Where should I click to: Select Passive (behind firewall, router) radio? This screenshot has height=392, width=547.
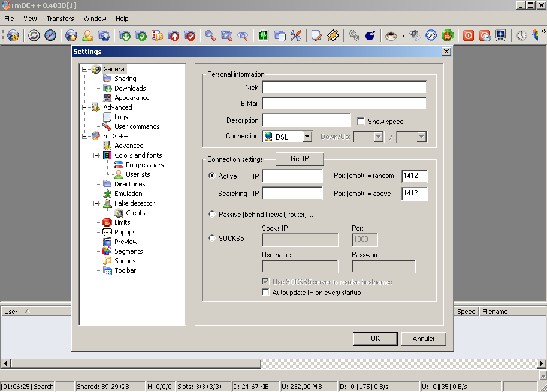click(211, 214)
